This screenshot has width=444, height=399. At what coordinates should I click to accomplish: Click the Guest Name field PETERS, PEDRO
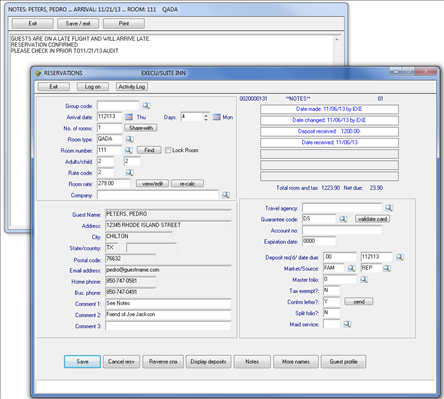pyautogui.click(x=168, y=214)
